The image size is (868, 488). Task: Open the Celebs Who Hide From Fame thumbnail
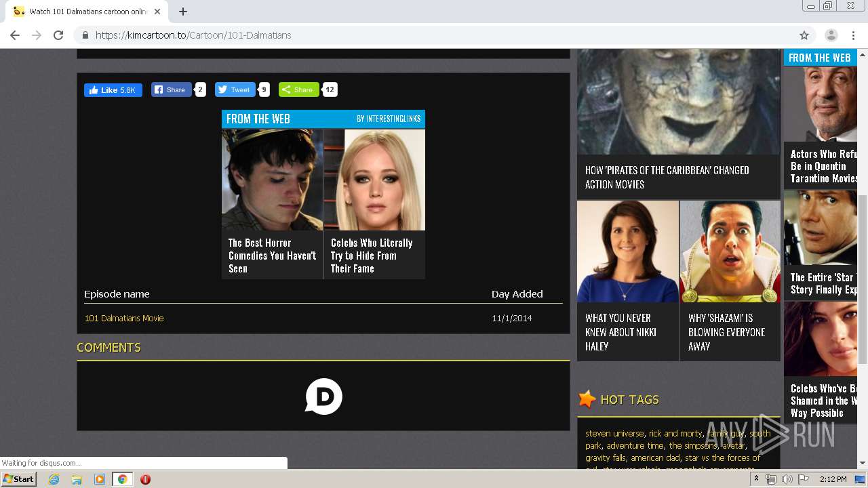coord(374,180)
